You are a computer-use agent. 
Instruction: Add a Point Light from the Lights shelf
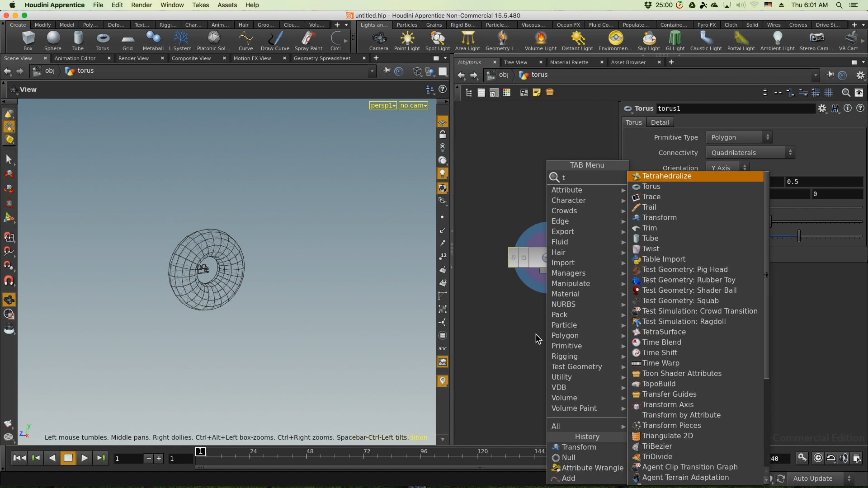(406, 41)
